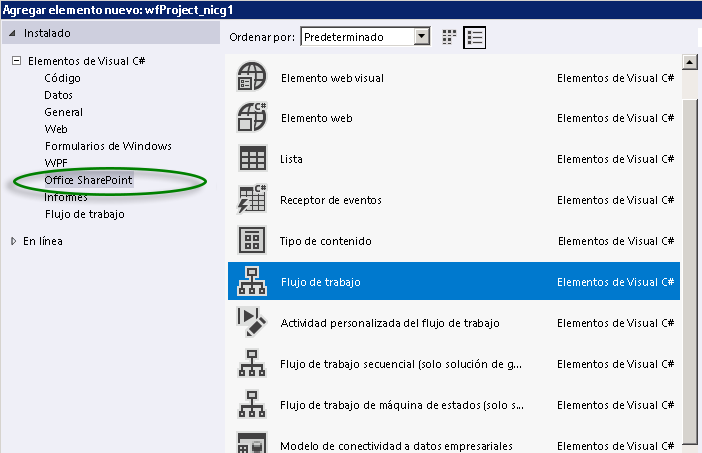Select the WPF category
The height and width of the screenshot is (453, 702).
[56, 163]
